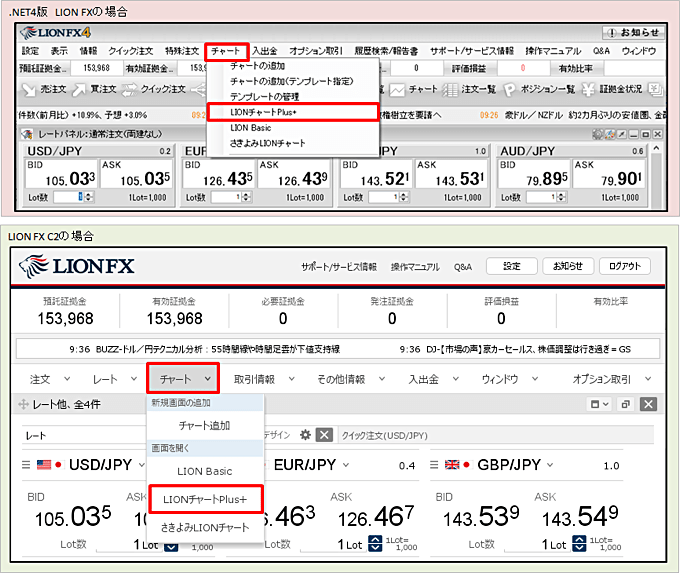Open the サポート/サービス情報 link in C2

(339, 267)
